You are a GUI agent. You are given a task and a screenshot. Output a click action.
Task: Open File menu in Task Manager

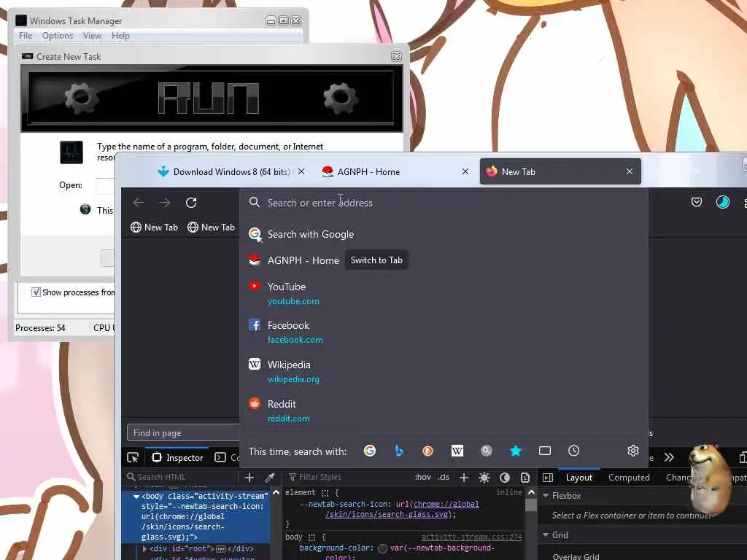point(26,36)
